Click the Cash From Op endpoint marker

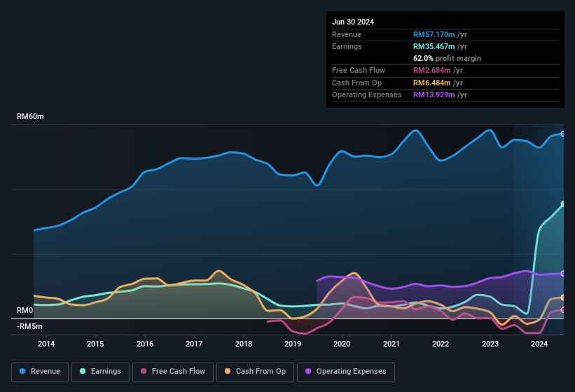point(563,297)
